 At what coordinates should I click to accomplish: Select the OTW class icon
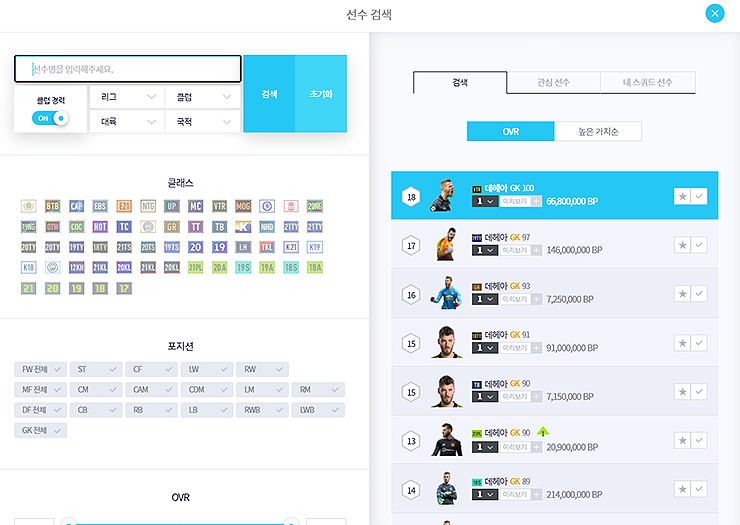click(x=52, y=227)
